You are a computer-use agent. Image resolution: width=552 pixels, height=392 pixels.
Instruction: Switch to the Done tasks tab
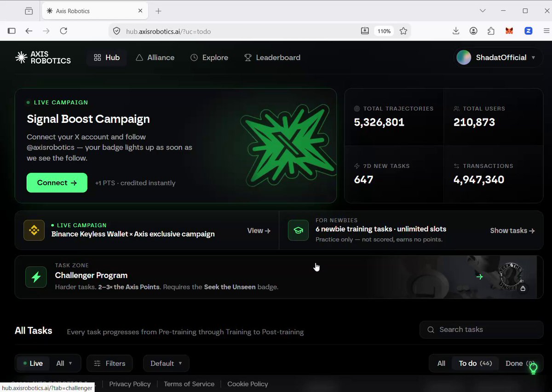[x=520, y=363]
